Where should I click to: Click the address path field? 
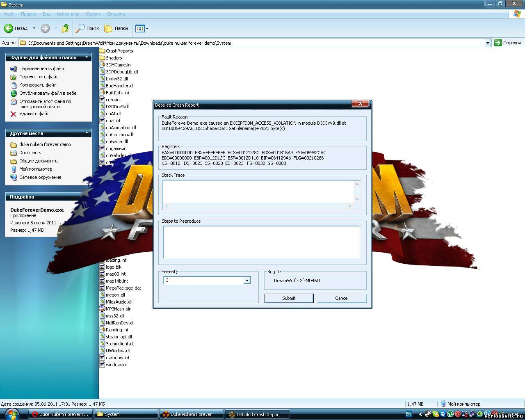(251, 43)
